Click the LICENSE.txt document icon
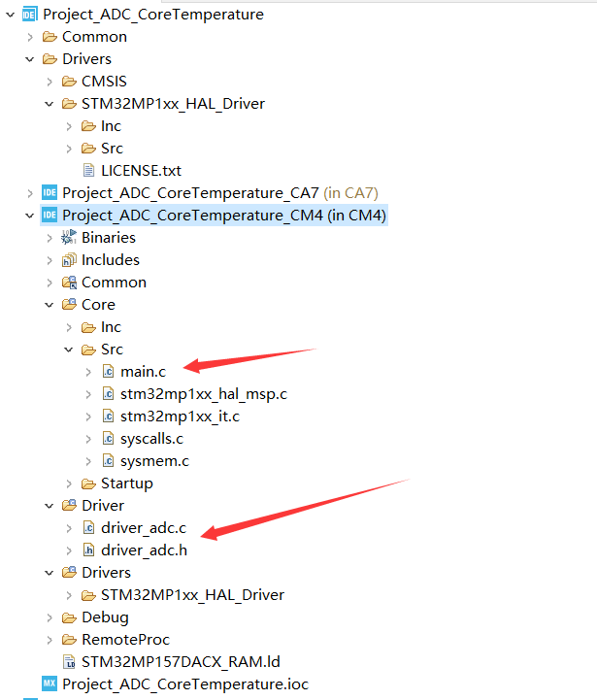The width and height of the screenshot is (597, 700). (89, 171)
